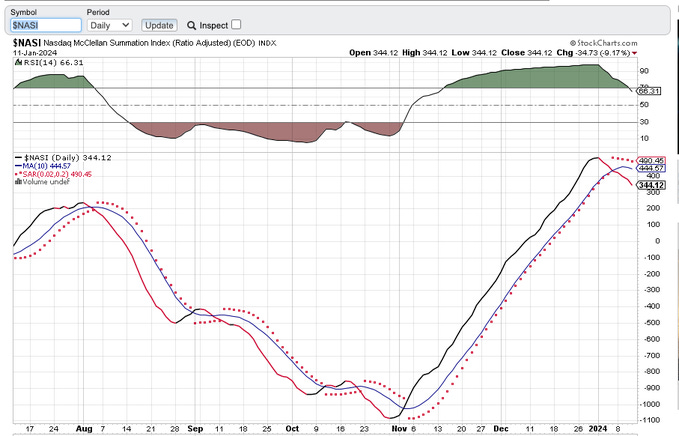Viewport: 679px width, 436px height.
Task: Click the Chg -34.73 (-9.17%) value
Action: click(593, 53)
